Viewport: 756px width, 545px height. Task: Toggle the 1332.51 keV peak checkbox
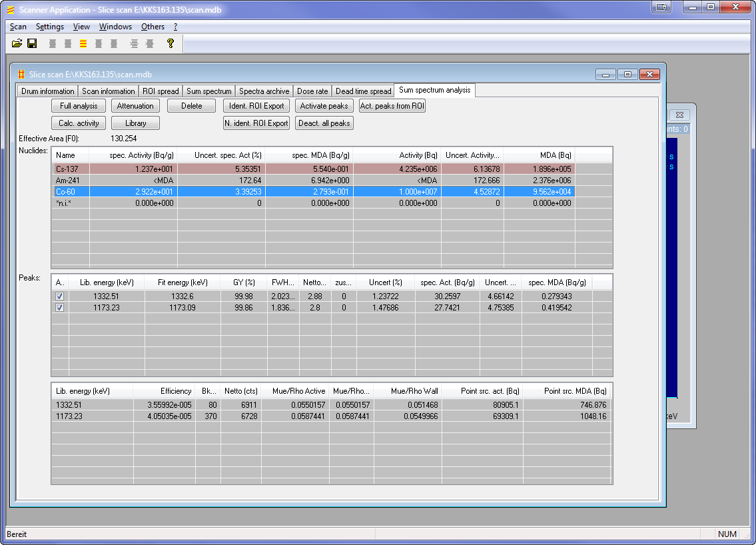click(59, 296)
